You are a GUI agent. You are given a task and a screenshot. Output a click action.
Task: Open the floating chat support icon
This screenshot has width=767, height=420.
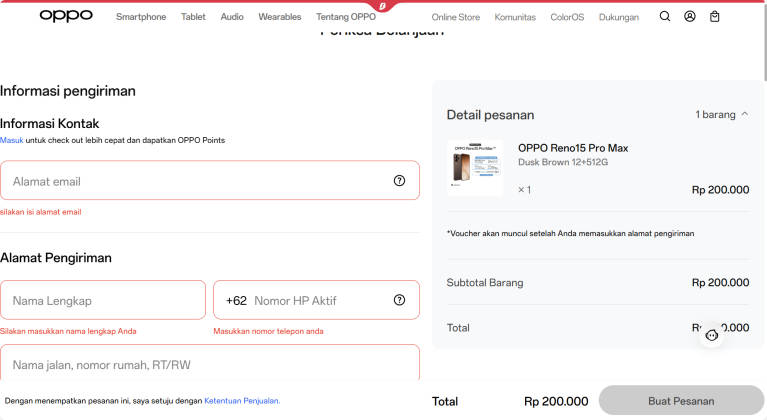click(712, 335)
